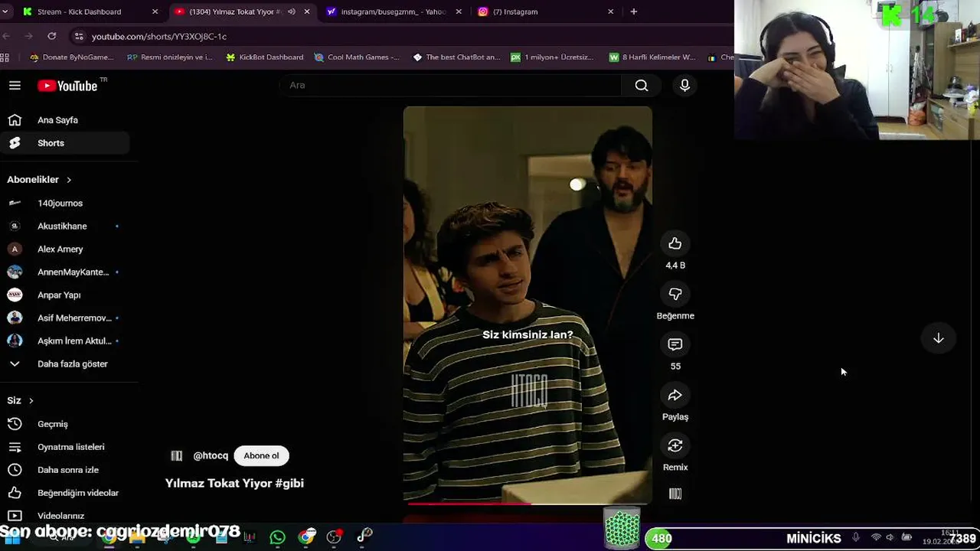Go to next short with down arrow
This screenshot has width=980, height=551.
(938, 338)
